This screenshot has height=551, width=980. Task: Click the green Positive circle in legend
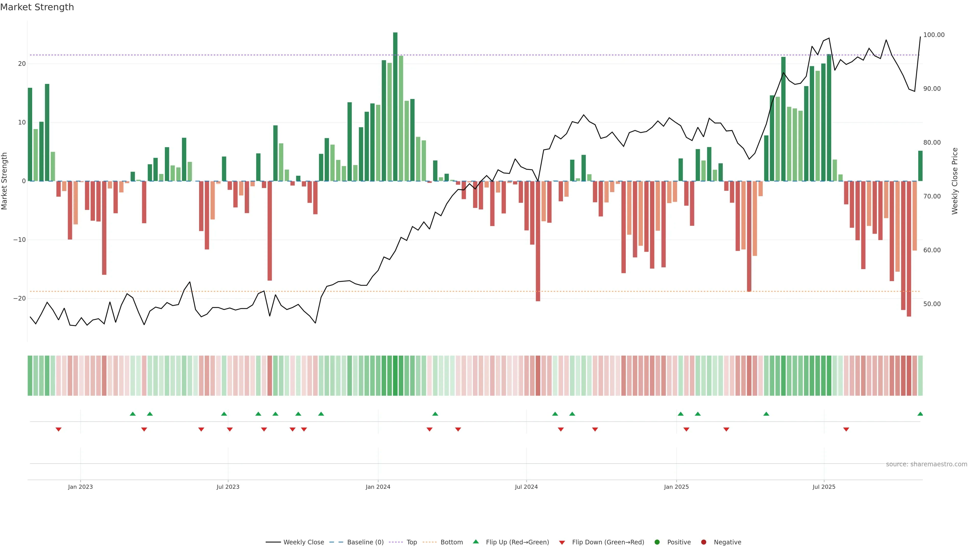(x=657, y=542)
